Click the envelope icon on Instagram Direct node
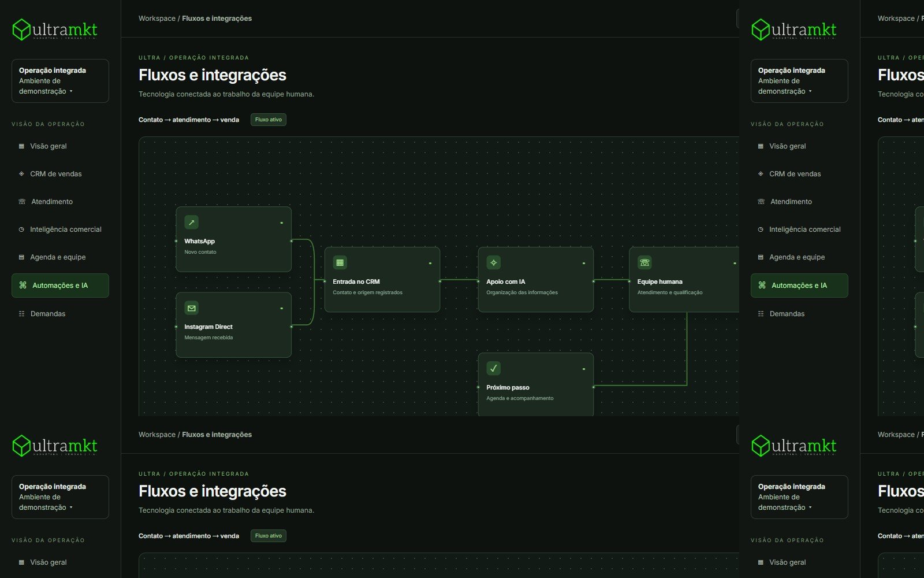 (191, 308)
